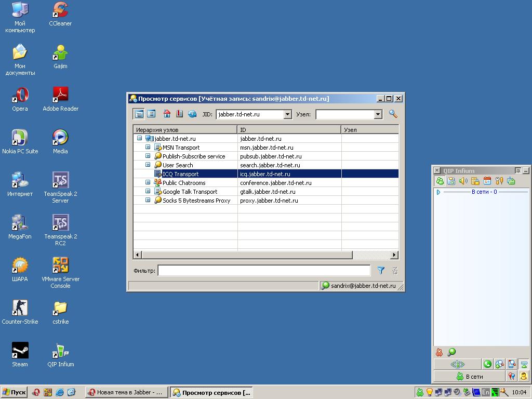532x399 pixels.
Task: Click into the Фильтр text field
Action: tap(264, 270)
